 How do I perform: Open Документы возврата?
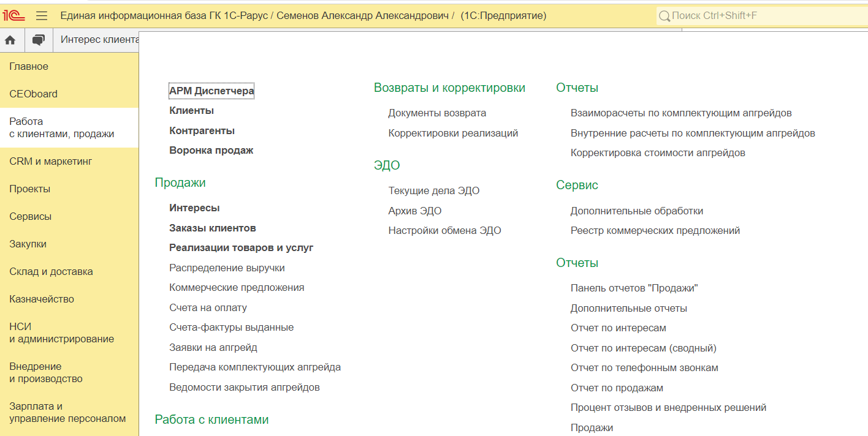tap(437, 113)
